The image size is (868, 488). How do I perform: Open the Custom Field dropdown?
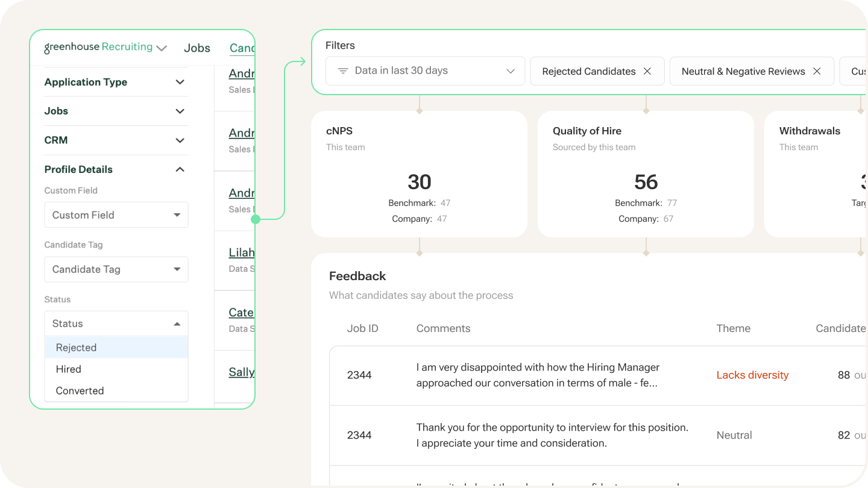[x=116, y=215]
